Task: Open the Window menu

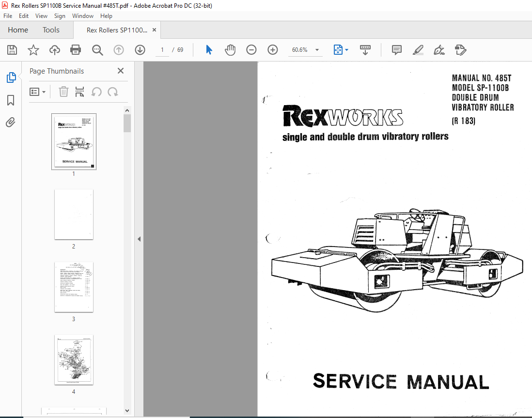Action: coord(82,16)
